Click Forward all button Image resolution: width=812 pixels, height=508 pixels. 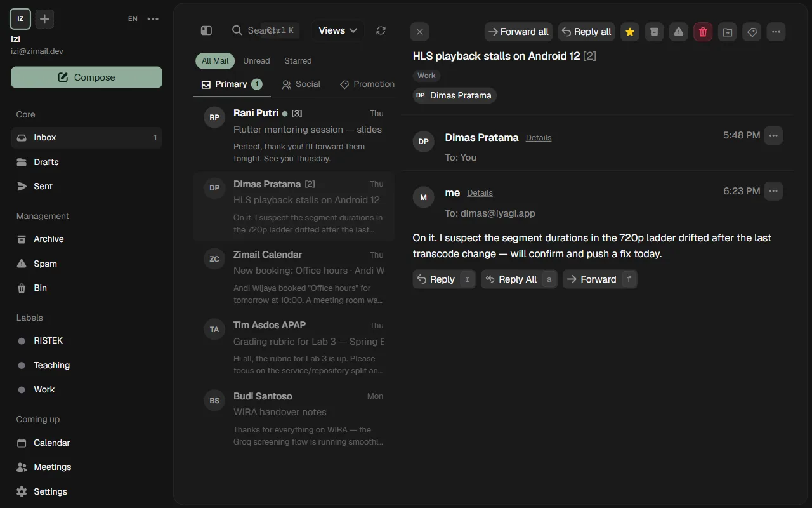tap(519, 32)
